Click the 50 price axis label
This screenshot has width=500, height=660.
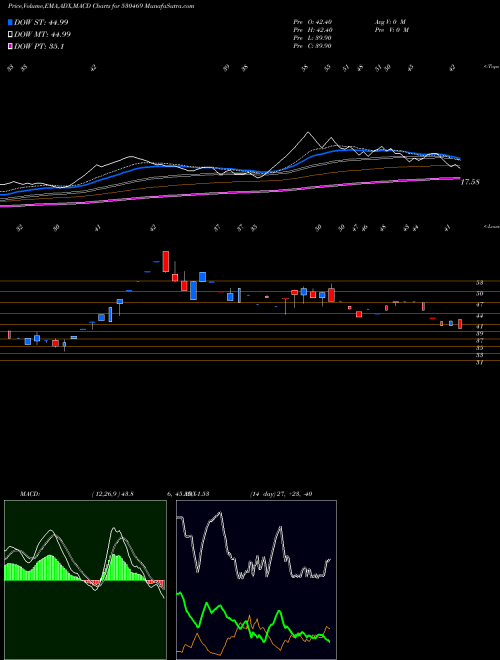tap(479, 294)
